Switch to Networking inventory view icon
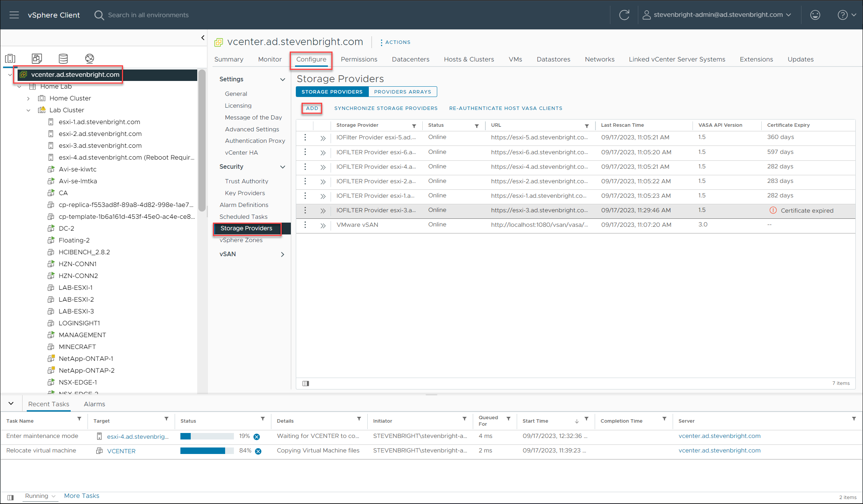The height and width of the screenshot is (504, 863). point(89,58)
